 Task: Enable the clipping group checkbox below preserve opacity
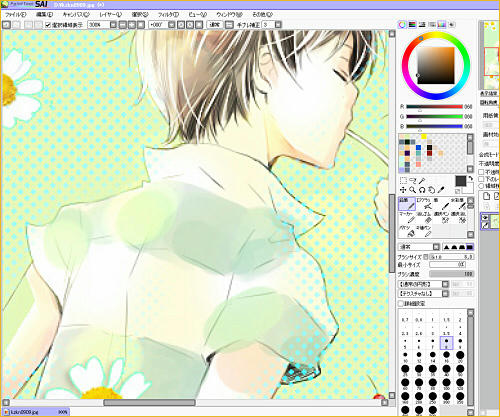(481, 179)
